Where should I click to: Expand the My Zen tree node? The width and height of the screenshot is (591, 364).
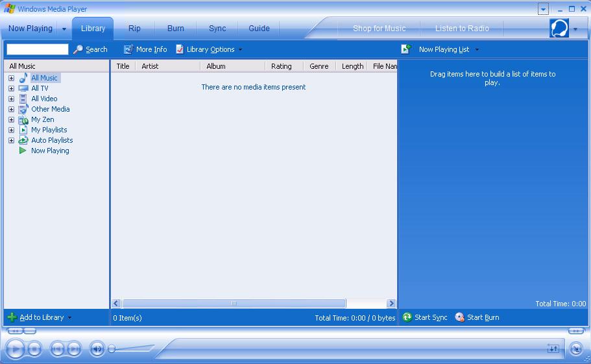[11, 119]
